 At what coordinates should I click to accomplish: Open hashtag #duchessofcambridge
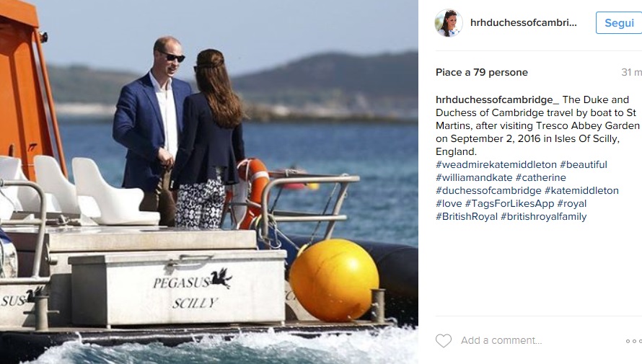click(x=488, y=190)
